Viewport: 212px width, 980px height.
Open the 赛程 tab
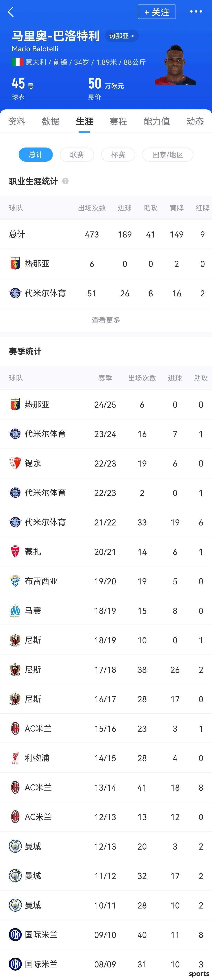(x=118, y=121)
